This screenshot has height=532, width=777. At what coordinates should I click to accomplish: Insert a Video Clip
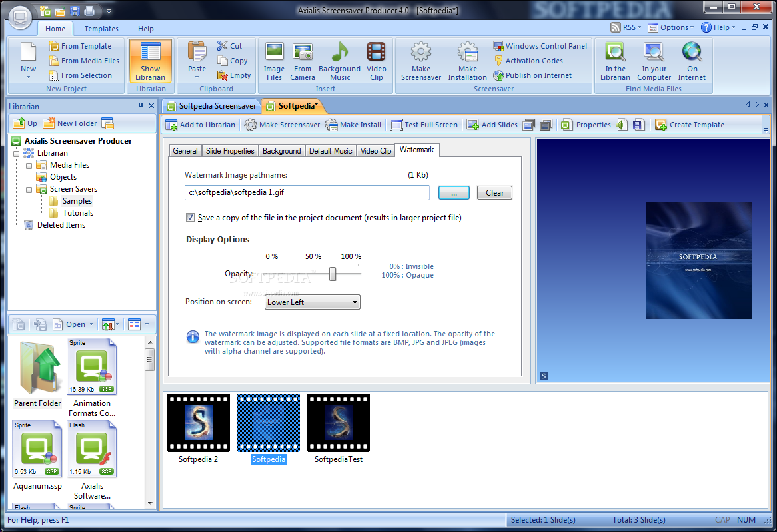376,61
